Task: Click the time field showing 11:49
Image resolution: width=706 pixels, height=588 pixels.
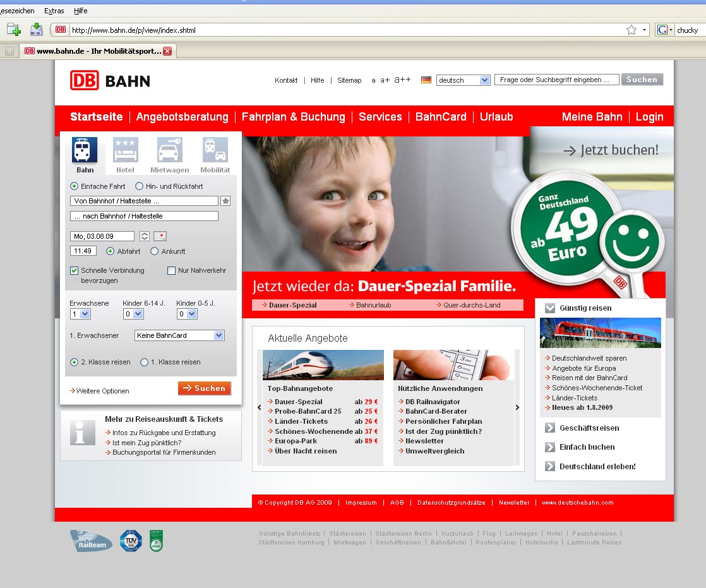Action: coord(83,251)
